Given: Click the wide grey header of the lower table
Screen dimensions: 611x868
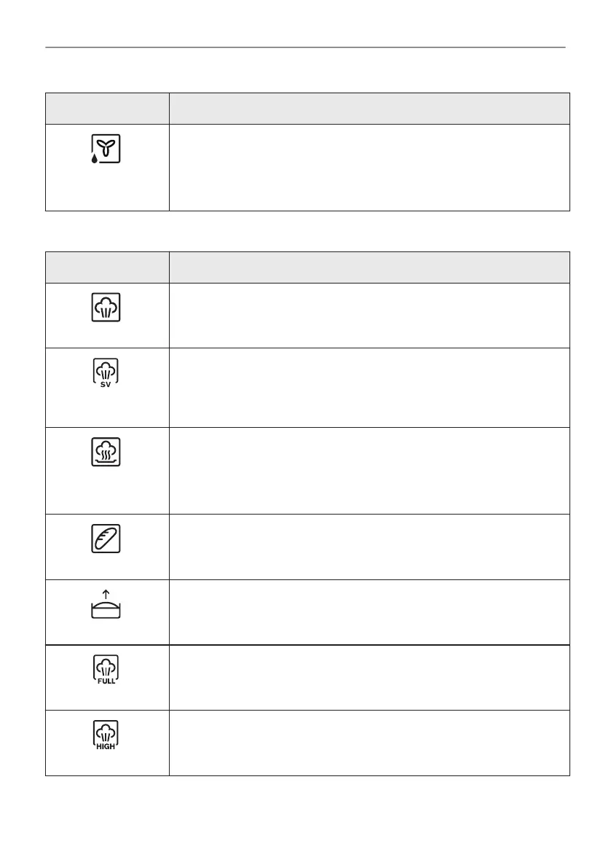Looking at the screenshot, I should (x=369, y=267).
